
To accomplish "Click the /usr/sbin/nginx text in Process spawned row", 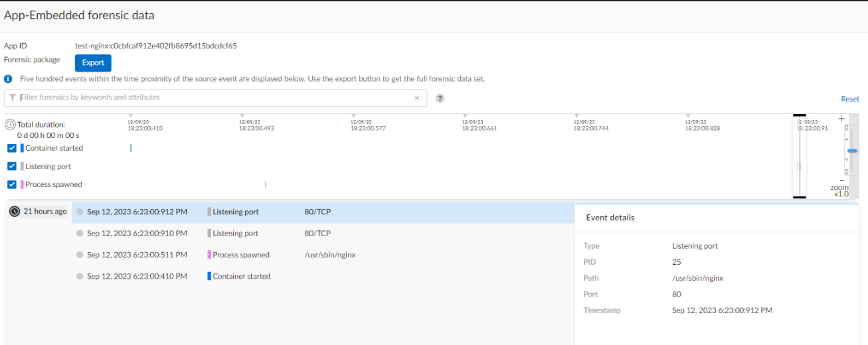I will [330, 255].
